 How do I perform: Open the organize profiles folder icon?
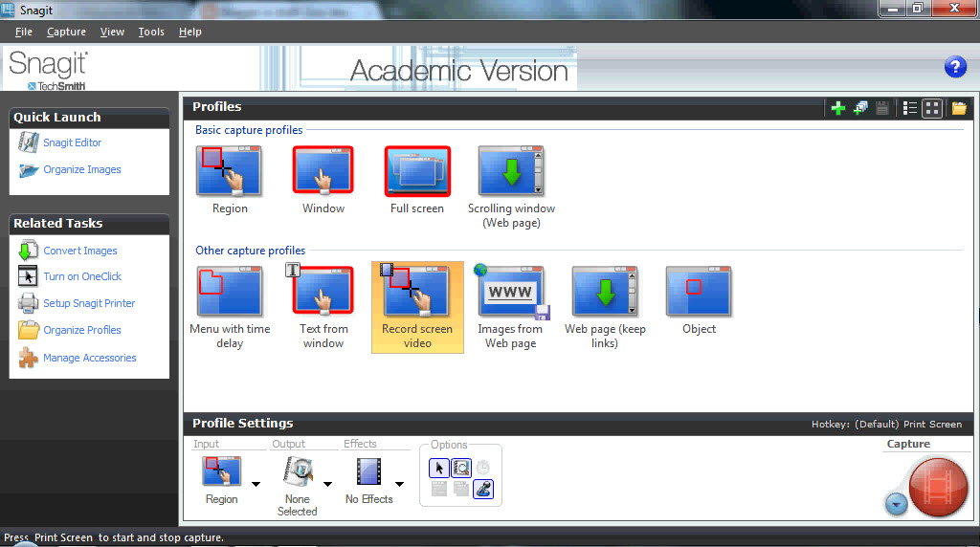[x=959, y=108]
